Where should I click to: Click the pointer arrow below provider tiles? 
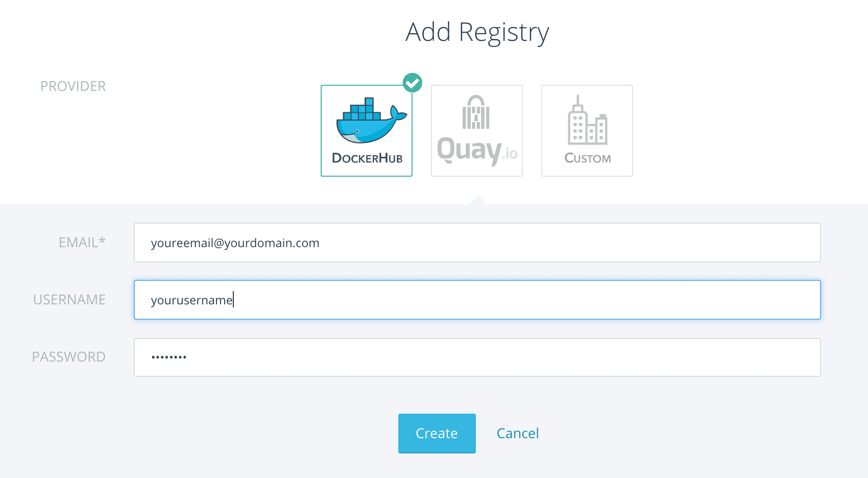click(477, 200)
